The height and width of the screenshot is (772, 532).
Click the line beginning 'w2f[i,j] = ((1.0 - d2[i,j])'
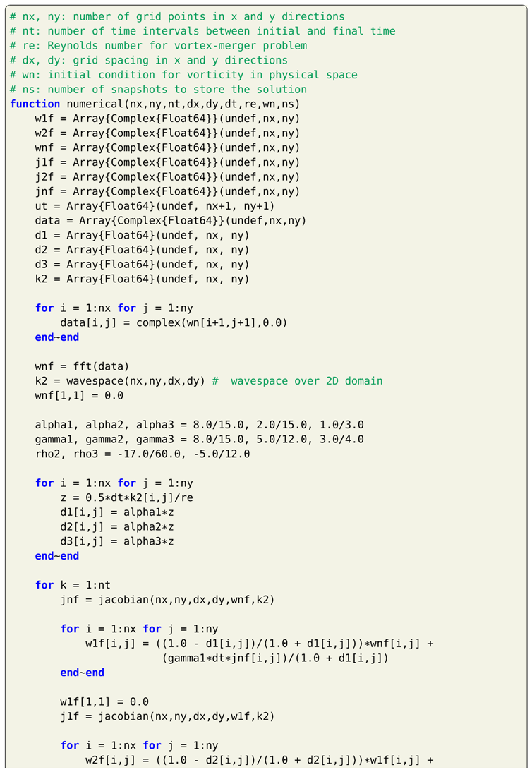tap(260, 760)
